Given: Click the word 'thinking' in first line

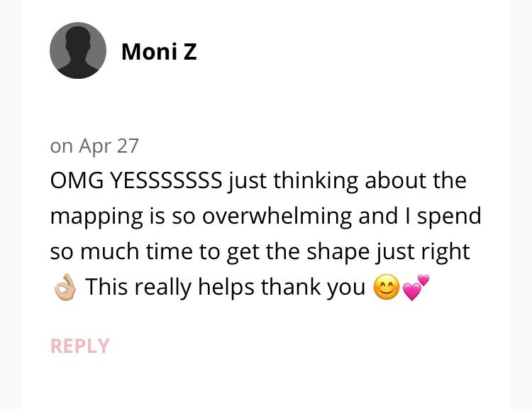Looking at the screenshot, I should tap(316, 181).
